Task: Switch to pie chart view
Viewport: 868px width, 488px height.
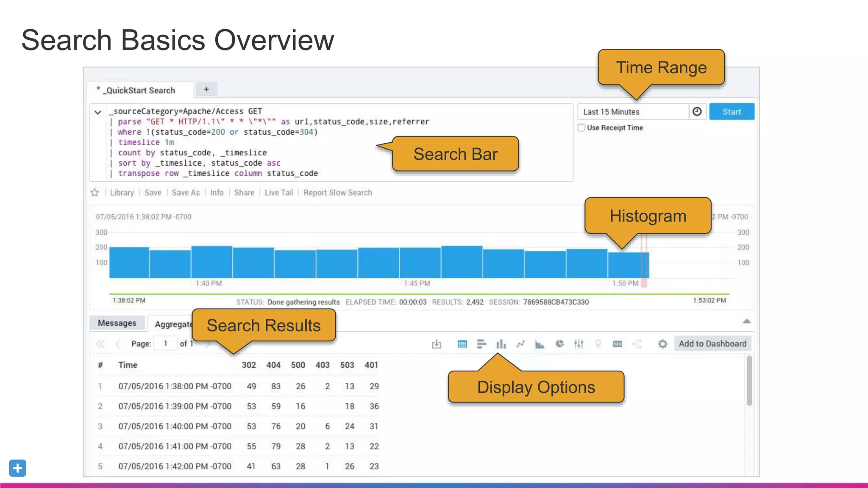Action: (560, 344)
